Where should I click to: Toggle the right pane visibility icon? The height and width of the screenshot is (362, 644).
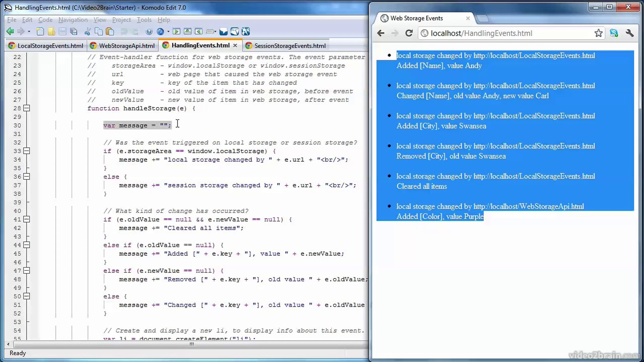coord(199,32)
